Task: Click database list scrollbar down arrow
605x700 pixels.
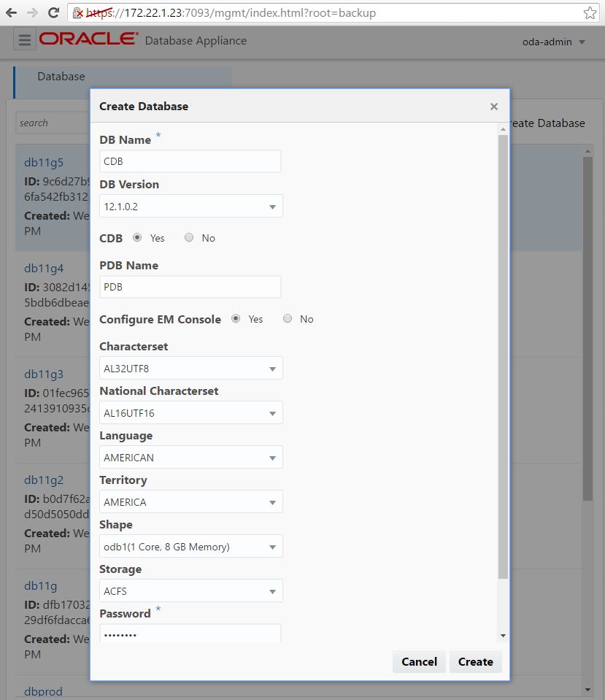Action: pyautogui.click(x=587, y=690)
